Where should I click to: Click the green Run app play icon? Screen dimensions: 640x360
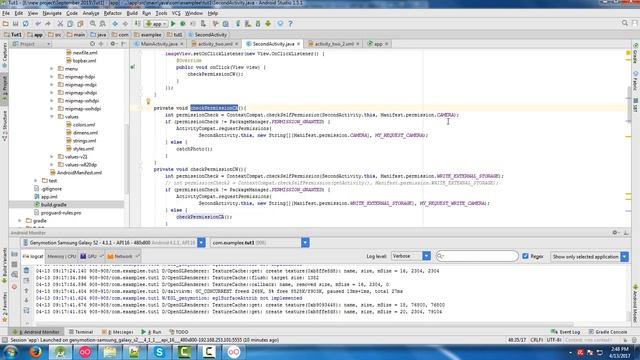click(x=173, y=24)
